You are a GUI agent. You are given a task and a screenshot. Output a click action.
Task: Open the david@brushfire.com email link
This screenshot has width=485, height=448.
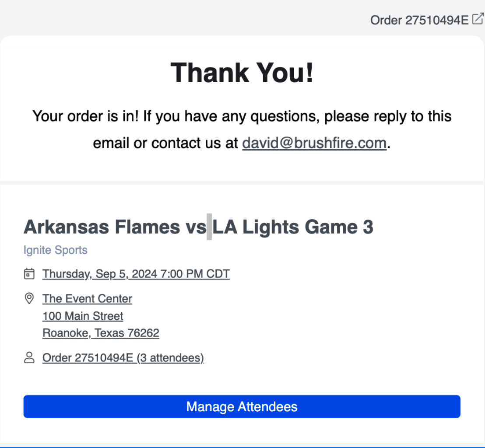point(314,143)
